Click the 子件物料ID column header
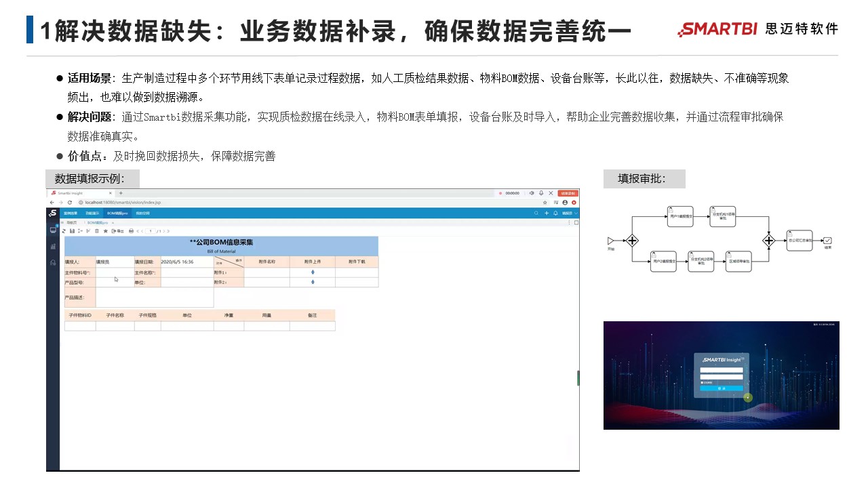The image size is (868, 488). [x=80, y=315]
